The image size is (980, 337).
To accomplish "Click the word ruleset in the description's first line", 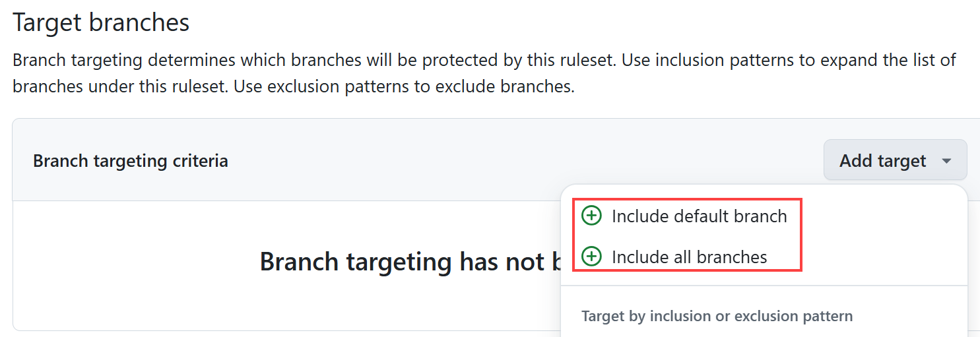I will point(581,61).
